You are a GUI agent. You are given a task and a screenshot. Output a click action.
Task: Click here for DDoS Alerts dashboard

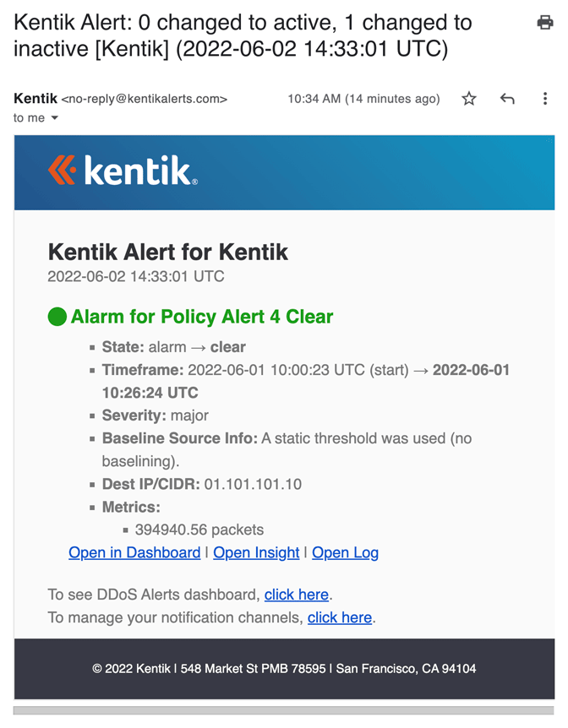(x=297, y=595)
